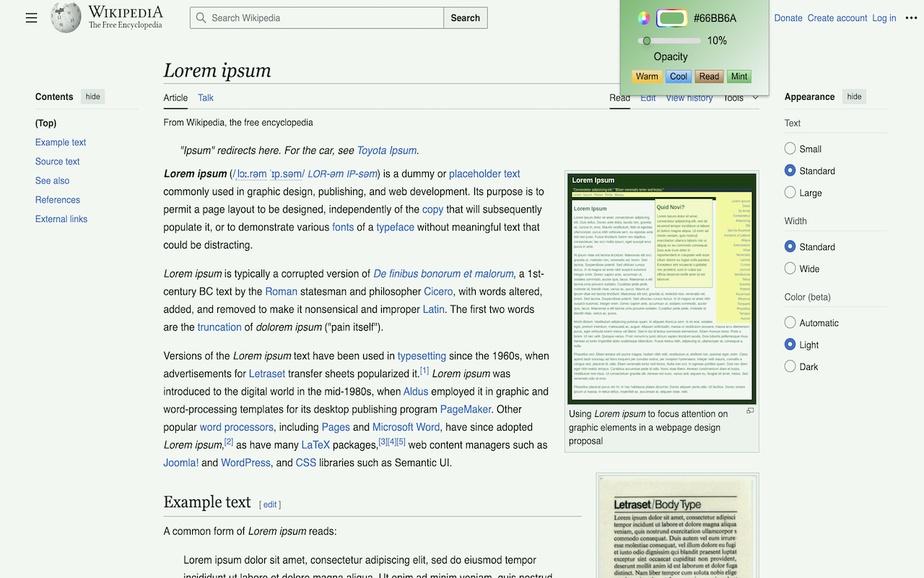This screenshot has width=924, height=578.
Task: Select Standard text size radio button
Action: click(x=790, y=171)
